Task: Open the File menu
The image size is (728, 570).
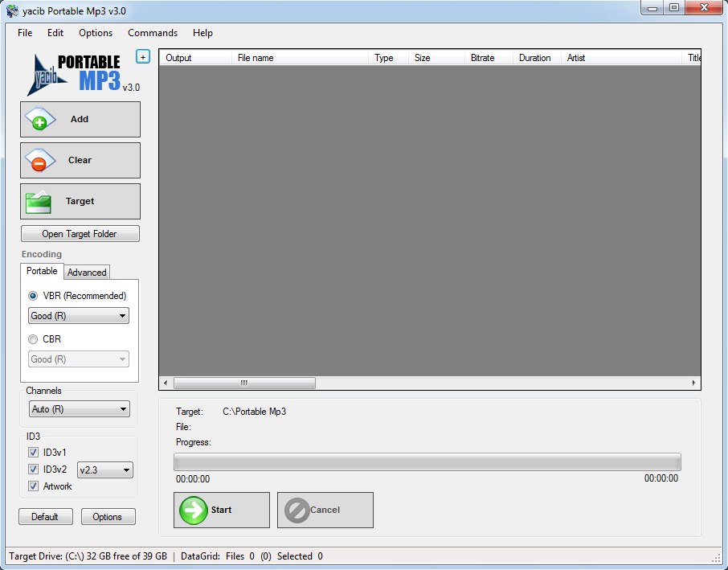Action: click(25, 33)
